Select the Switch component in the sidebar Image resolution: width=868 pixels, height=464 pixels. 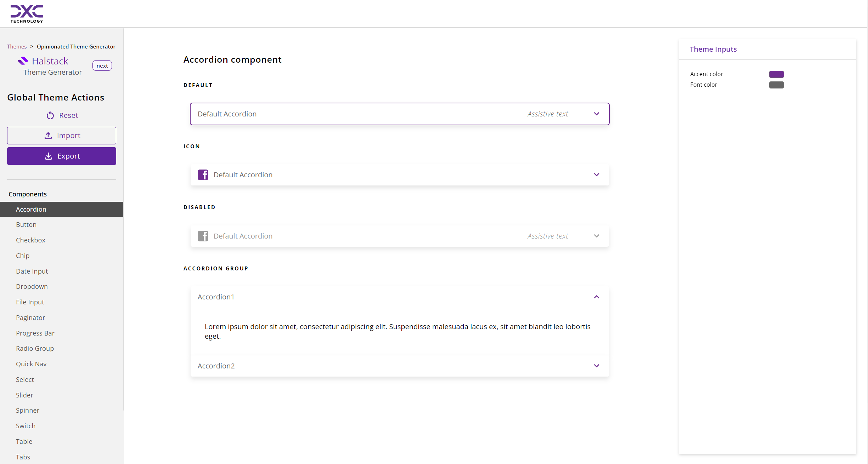(x=26, y=426)
